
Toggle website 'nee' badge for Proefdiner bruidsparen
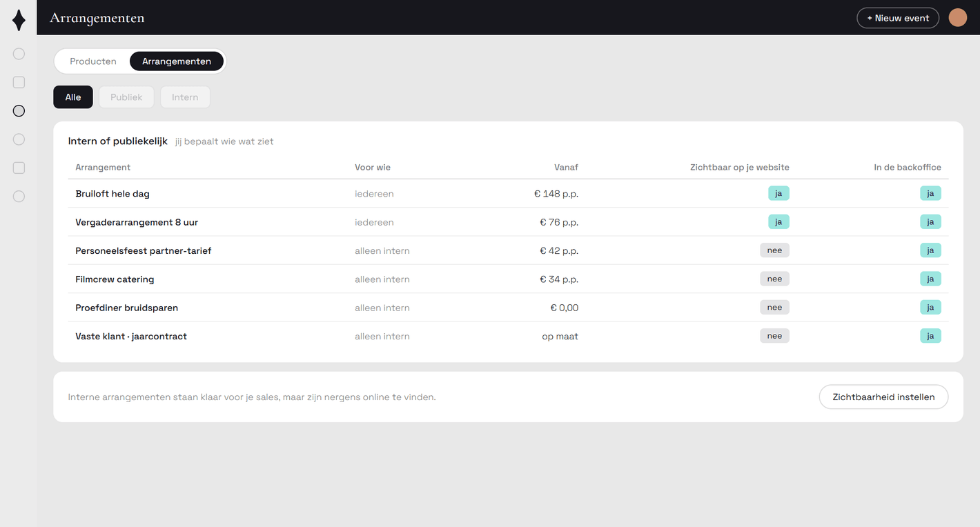[774, 307]
